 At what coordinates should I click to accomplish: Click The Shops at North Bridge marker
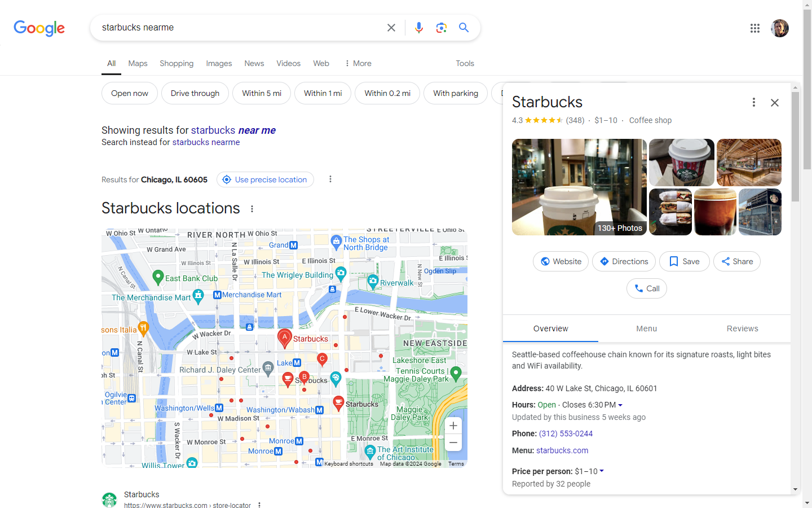click(337, 243)
